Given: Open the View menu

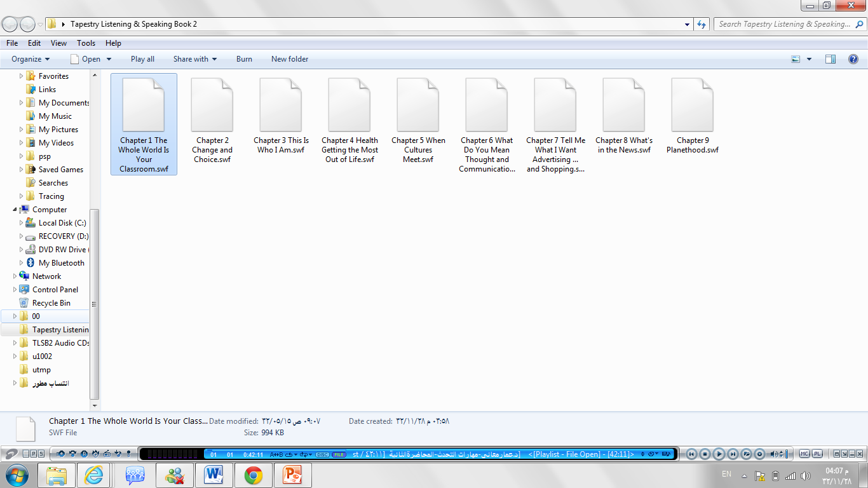Looking at the screenshot, I should 59,43.
